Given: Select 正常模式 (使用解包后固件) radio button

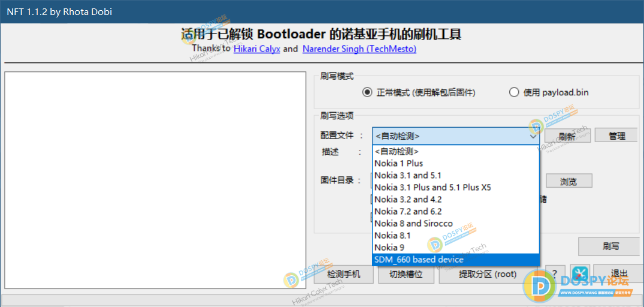Looking at the screenshot, I should point(419,92).
